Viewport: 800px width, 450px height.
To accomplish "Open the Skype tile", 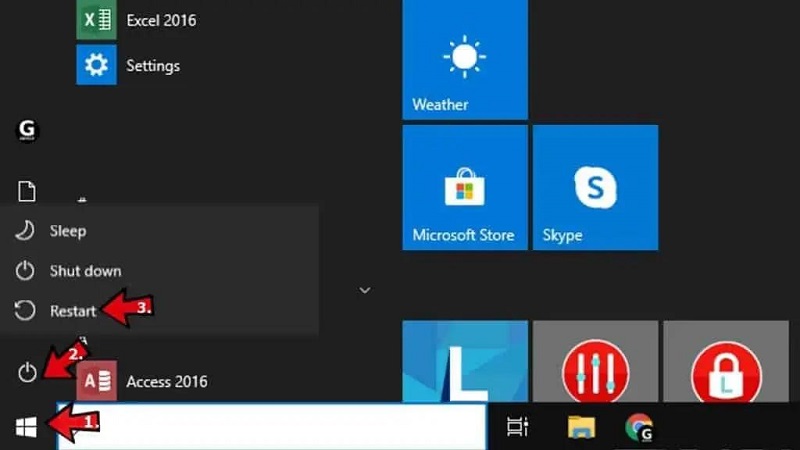I will click(x=595, y=188).
